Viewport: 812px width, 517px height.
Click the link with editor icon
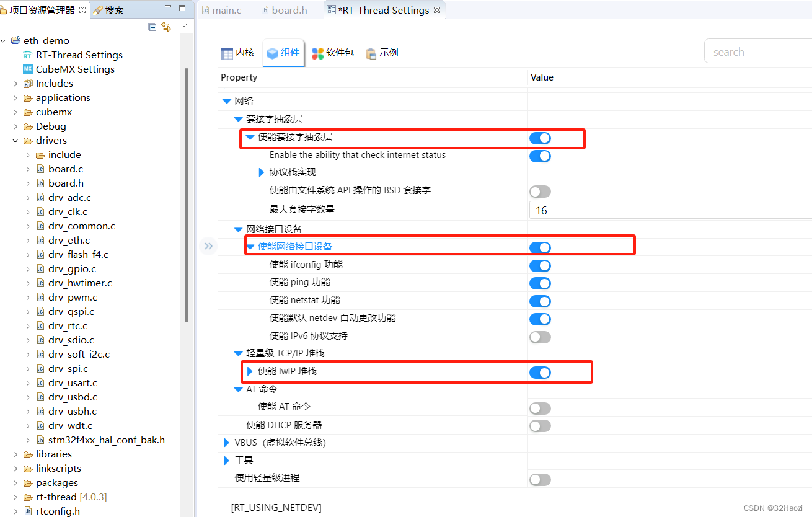(x=165, y=27)
